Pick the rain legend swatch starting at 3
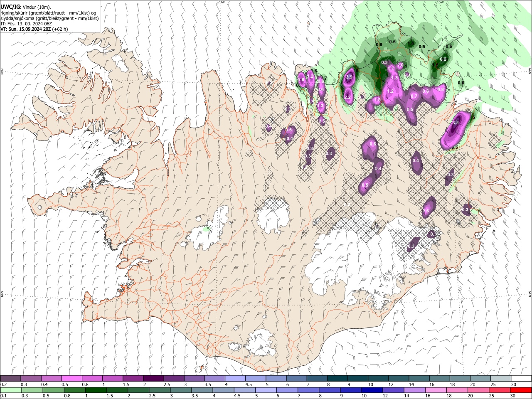The image size is (532, 399). point(180,390)
